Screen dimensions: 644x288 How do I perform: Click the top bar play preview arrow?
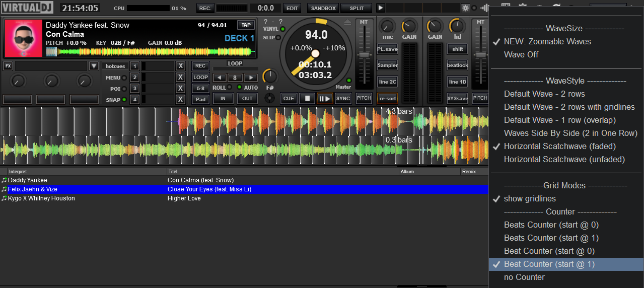click(381, 8)
